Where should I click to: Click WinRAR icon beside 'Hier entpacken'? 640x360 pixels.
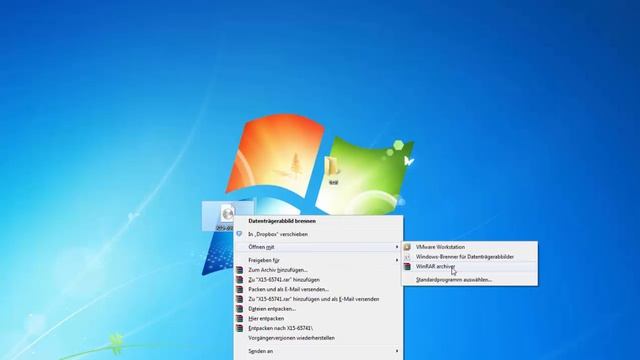240,318
